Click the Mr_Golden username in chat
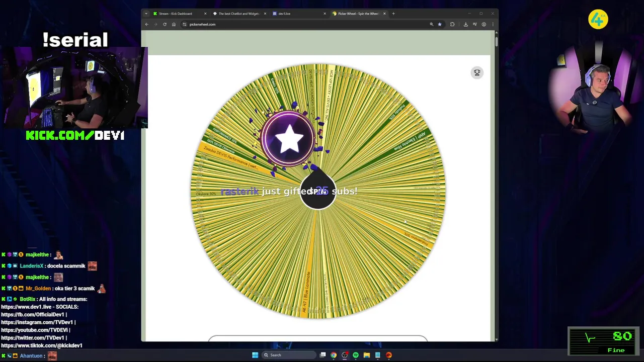The height and width of the screenshot is (362, 644). 38,289
